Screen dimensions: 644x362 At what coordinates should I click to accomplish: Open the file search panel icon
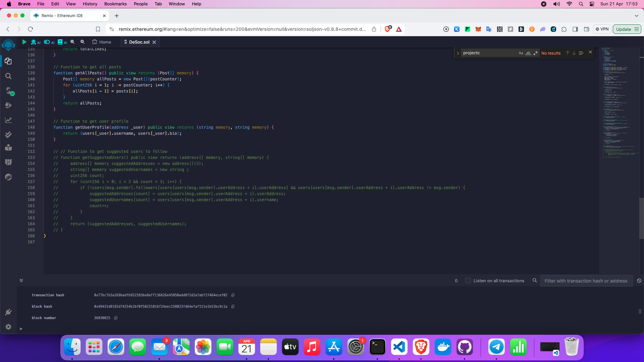8,76
